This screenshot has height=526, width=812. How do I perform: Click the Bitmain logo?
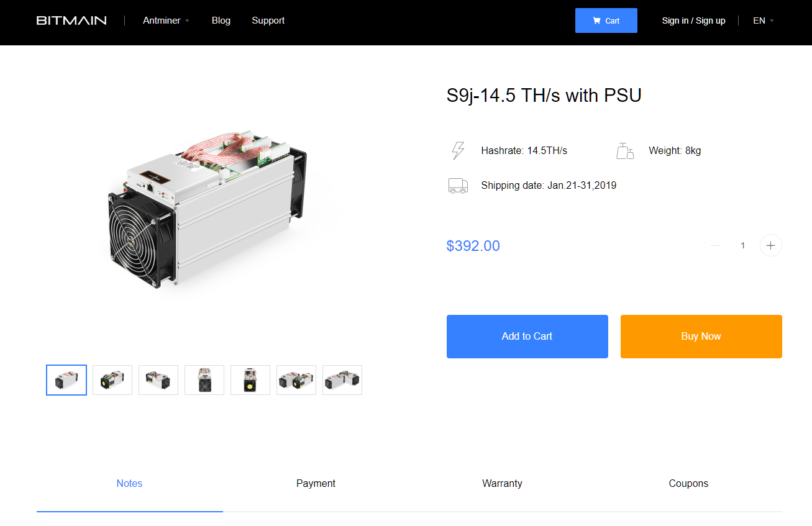[71, 20]
